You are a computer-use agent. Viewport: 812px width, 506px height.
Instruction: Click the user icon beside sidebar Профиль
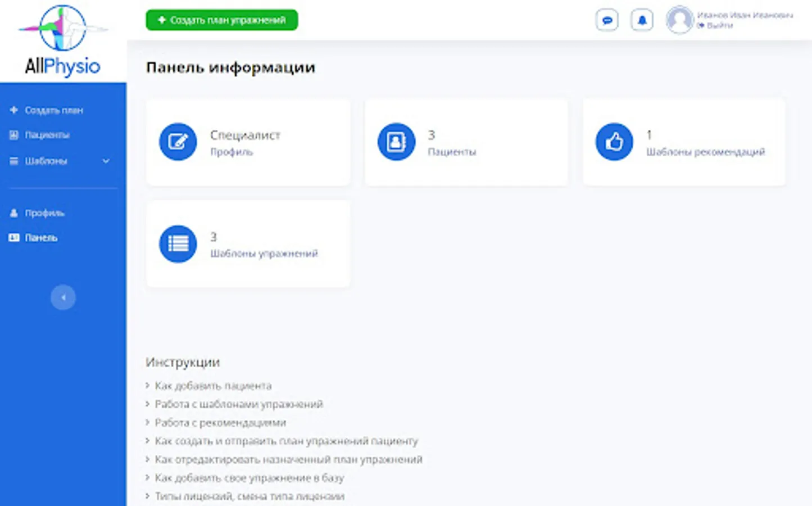[14, 213]
